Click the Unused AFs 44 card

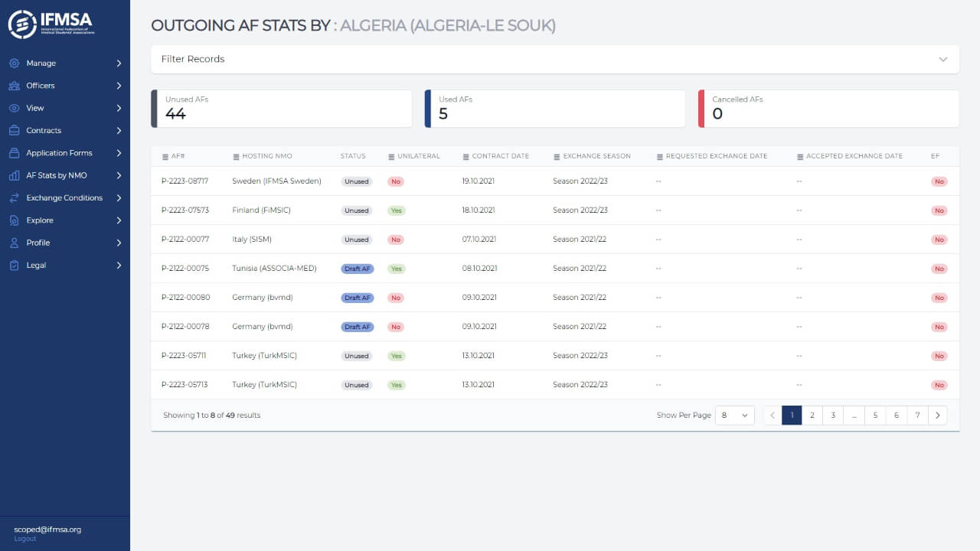pyautogui.click(x=282, y=109)
